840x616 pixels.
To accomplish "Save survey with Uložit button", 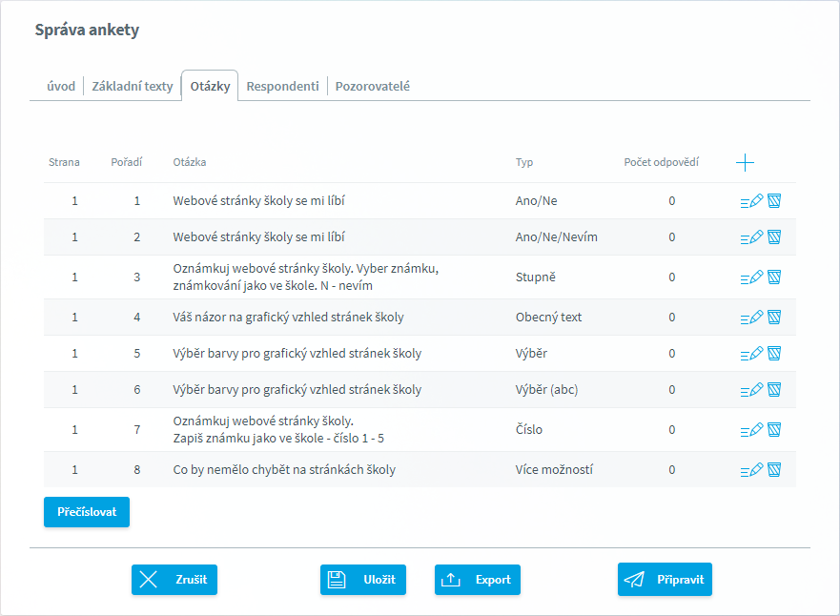I will click(x=363, y=580).
